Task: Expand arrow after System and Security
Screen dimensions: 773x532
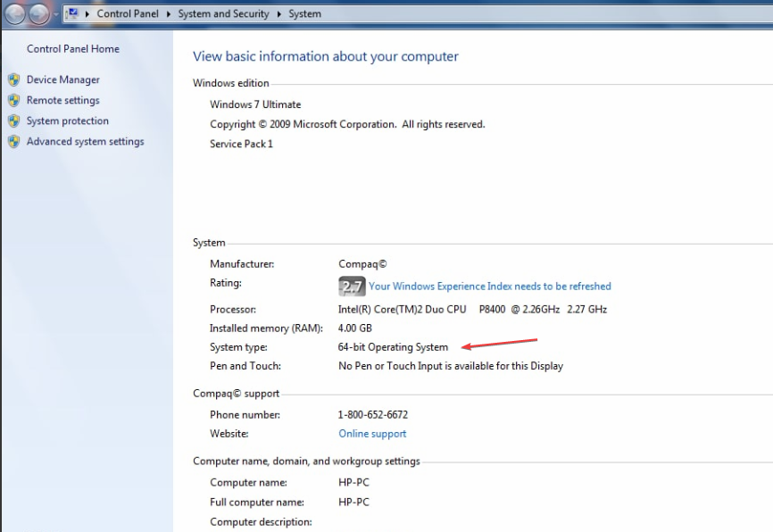Action: 279,13
